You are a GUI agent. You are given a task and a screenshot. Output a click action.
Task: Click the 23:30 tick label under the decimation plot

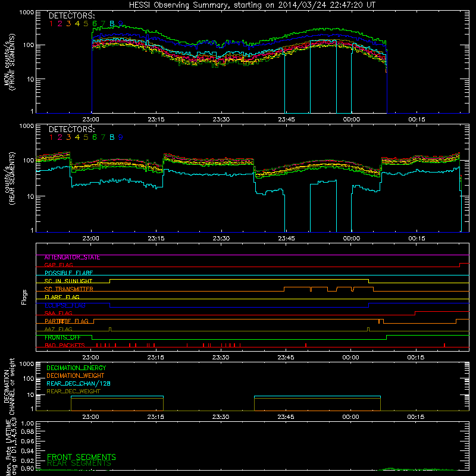(221, 417)
